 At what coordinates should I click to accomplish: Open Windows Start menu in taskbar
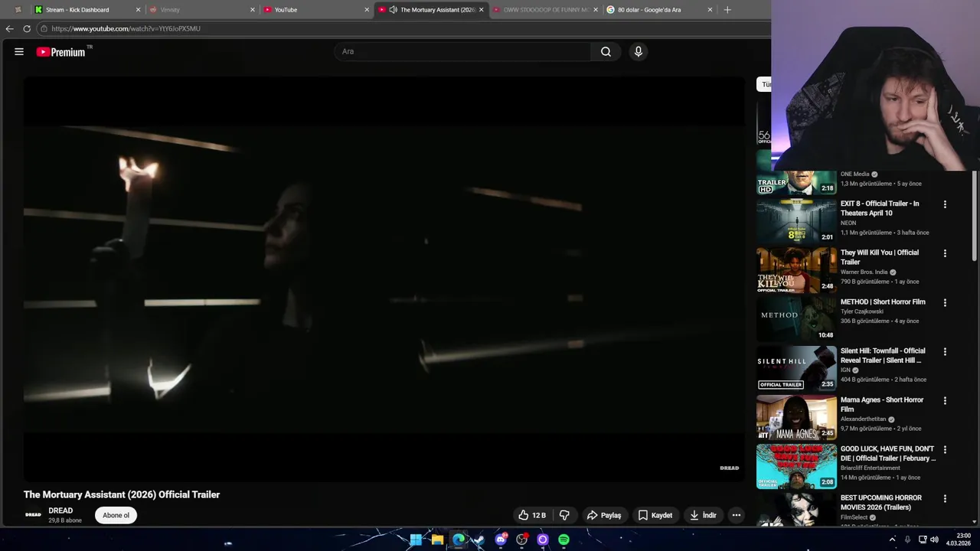pyautogui.click(x=416, y=540)
